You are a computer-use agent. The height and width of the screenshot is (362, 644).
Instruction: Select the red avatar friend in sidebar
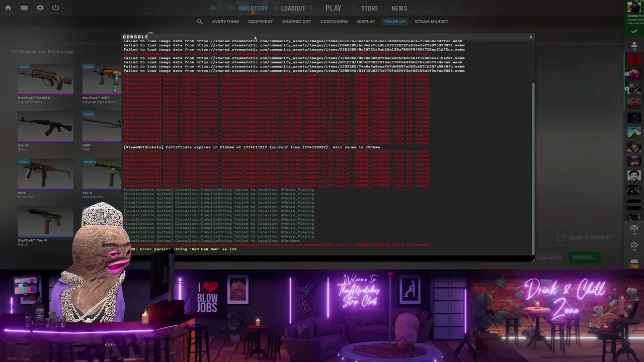(634, 59)
